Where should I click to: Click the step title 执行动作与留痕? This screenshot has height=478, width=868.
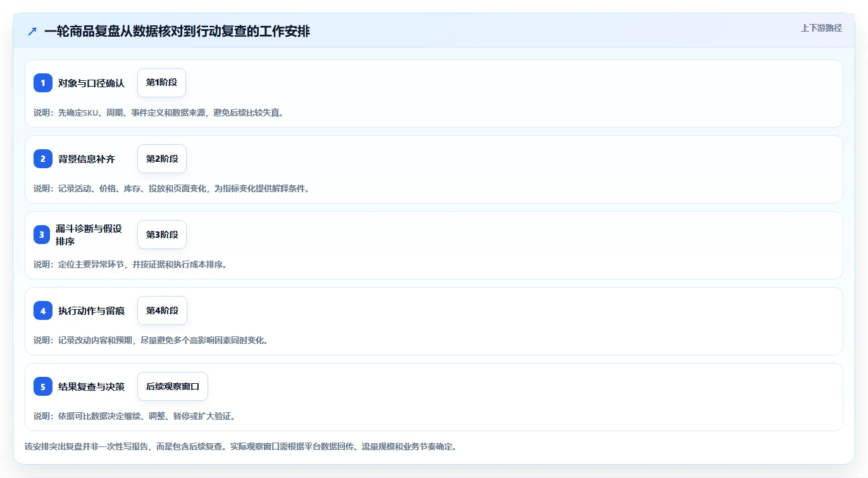click(x=91, y=310)
